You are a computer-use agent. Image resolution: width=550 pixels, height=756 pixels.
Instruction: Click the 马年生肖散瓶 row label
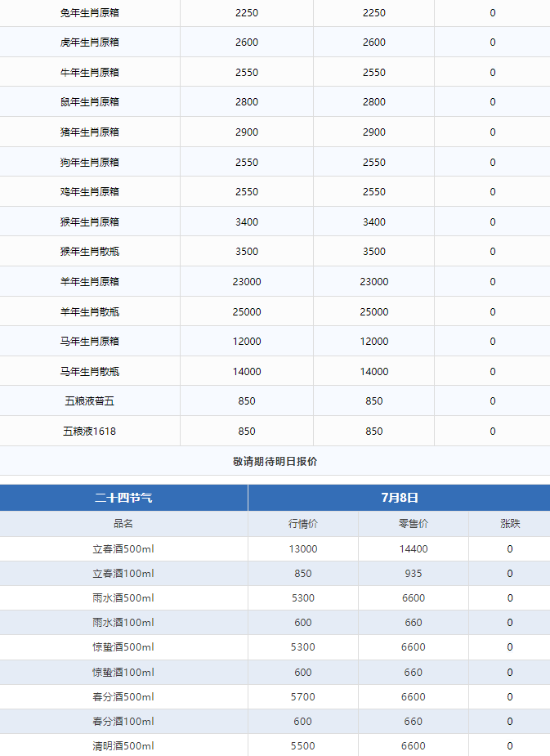90,372
